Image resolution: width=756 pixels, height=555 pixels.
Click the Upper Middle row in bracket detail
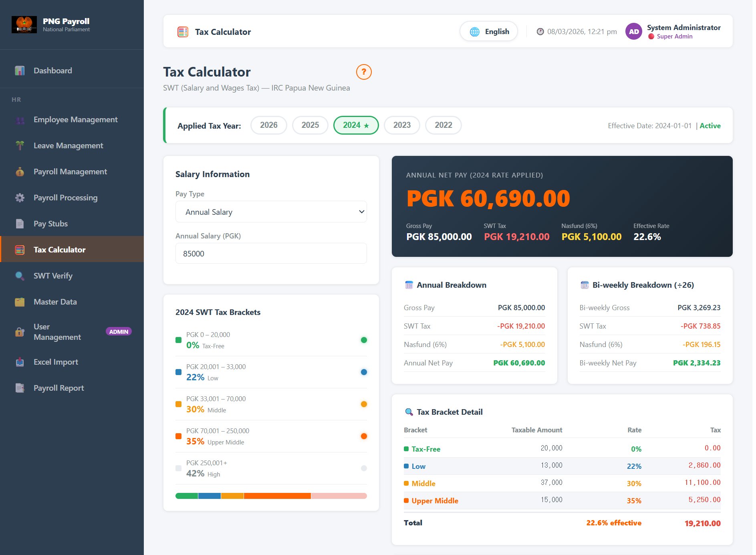pyautogui.click(x=562, y=501)
